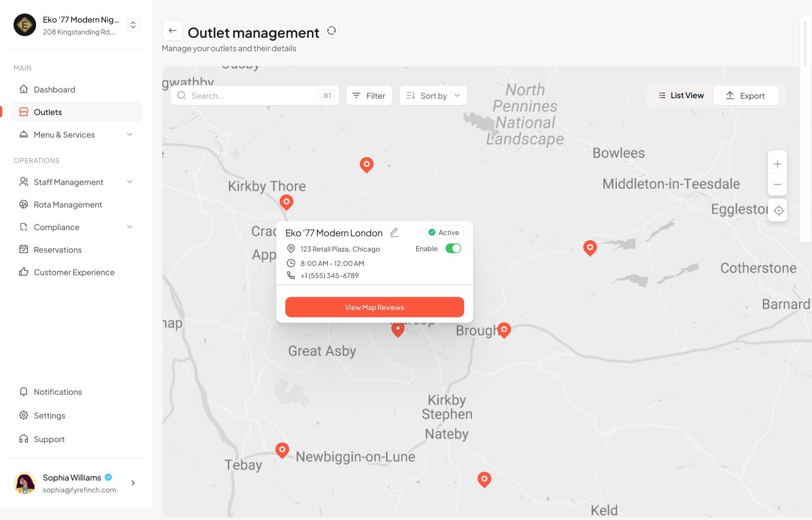Go to Dashboard in sidebar
This screenshot has width=812, height=520.
coord(77,89)
